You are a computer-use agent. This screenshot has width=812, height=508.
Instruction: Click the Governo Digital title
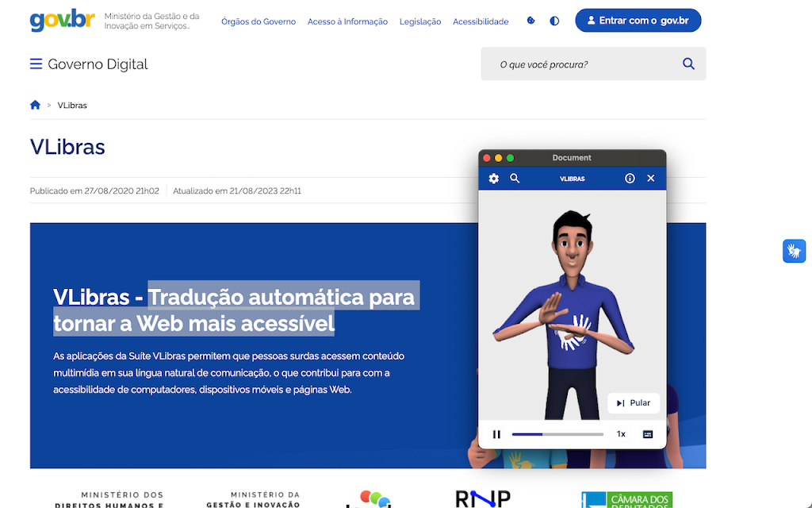(x=98, y=63)
